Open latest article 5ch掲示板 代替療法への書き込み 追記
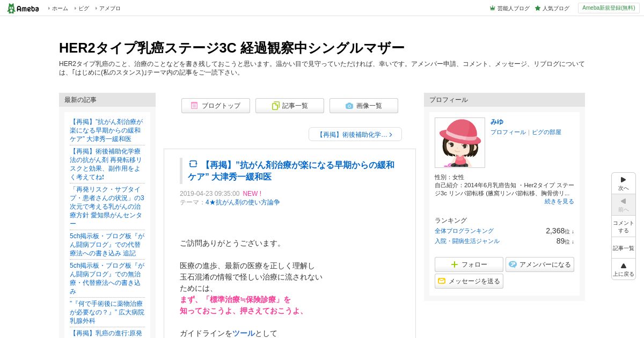 tap(107, 245)
